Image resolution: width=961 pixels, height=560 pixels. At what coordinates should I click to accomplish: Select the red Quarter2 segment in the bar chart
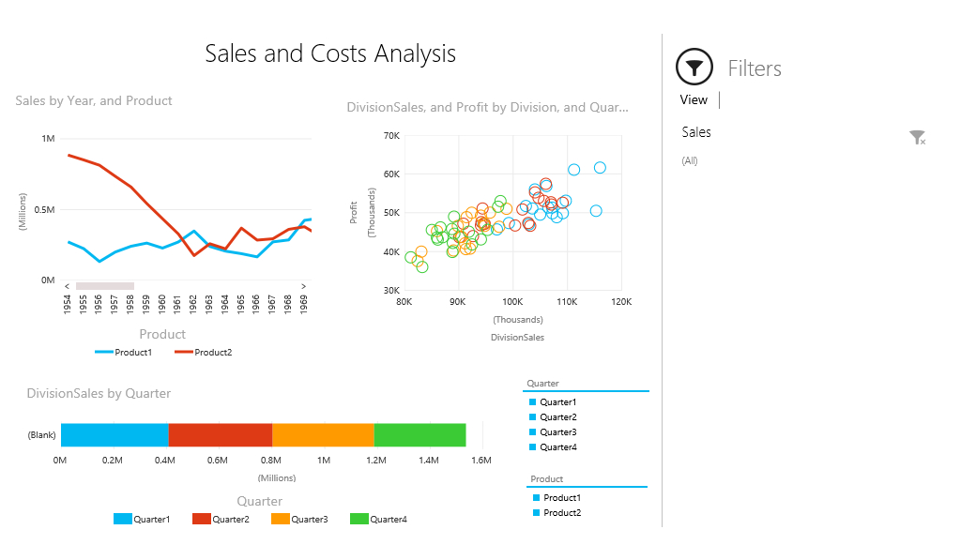pyautogui.click(x=221, y=435)
